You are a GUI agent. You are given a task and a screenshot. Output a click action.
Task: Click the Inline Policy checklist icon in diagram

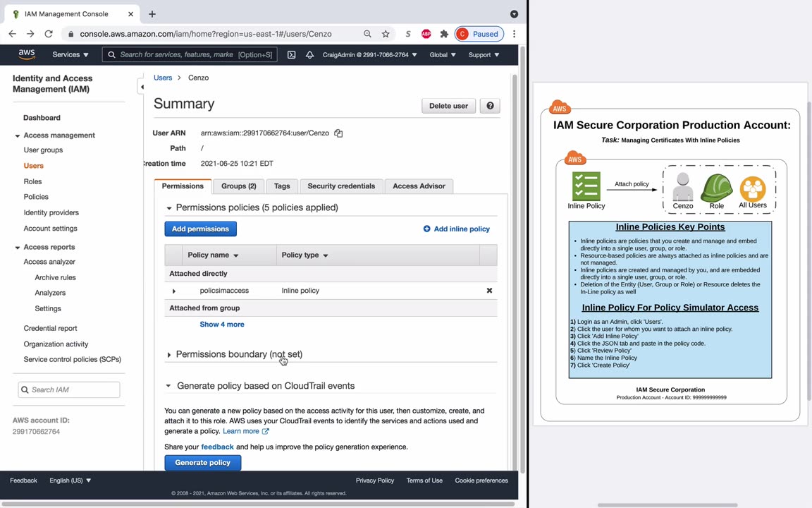click(586, 186)
